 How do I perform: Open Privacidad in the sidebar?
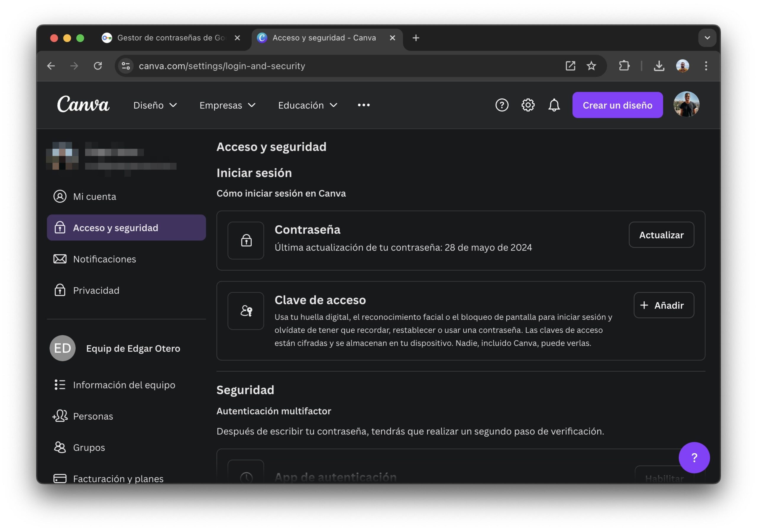point(126,290)
